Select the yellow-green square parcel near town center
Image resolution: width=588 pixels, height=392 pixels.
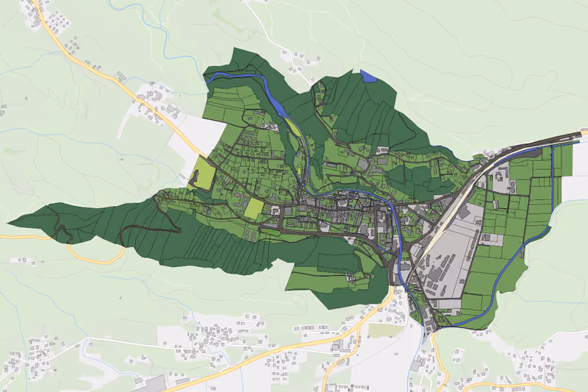pyautogui.click(x=254, y=208)
